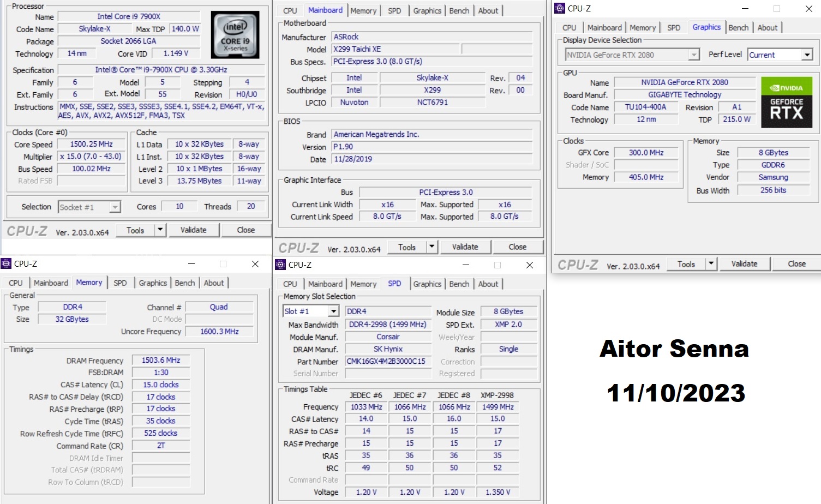821x504 pixels.
Task: Click CPU-Z app icon in Graphics window title bar
Action: [560, 8]
